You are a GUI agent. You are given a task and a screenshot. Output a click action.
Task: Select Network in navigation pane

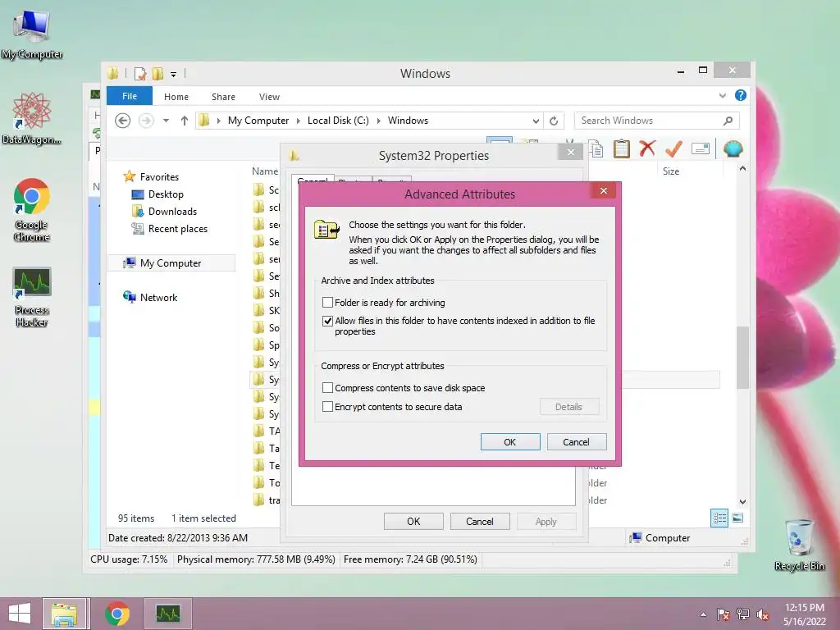(158, 297)
